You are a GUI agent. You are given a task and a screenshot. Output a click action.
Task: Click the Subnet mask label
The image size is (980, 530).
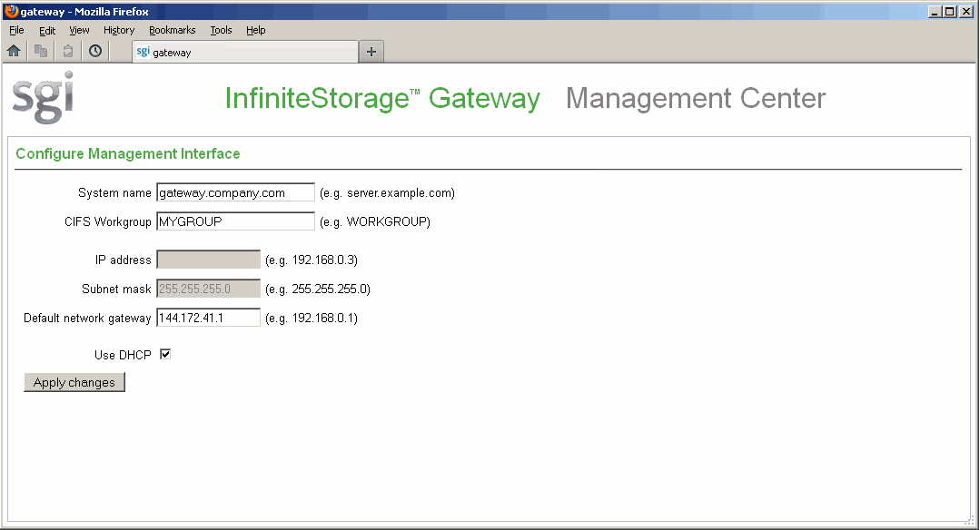click(116, 289)
